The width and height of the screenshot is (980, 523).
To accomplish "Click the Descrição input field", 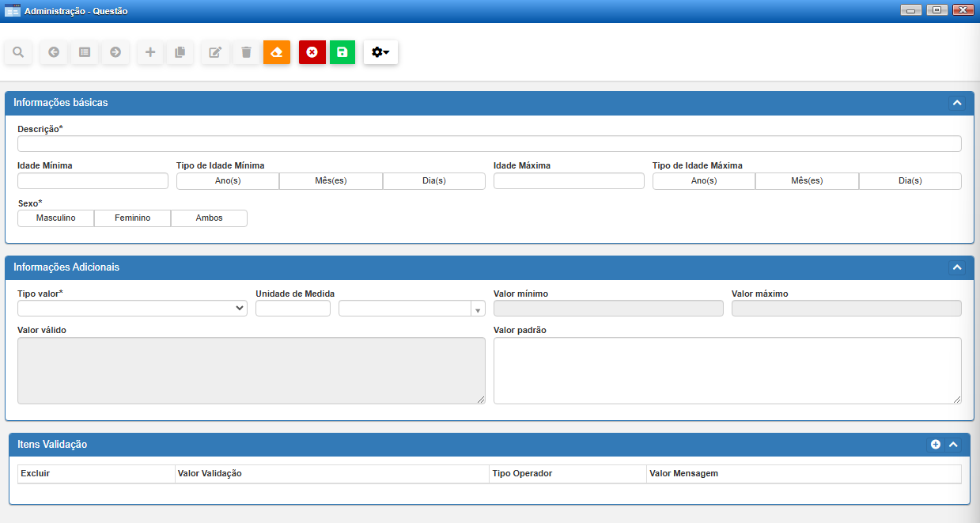I will point(489,144).
